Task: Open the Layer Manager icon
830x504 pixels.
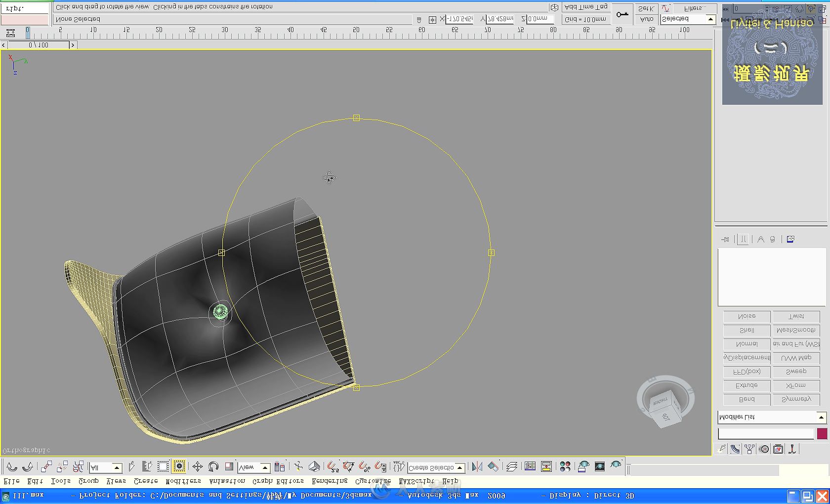Action: 512,466
